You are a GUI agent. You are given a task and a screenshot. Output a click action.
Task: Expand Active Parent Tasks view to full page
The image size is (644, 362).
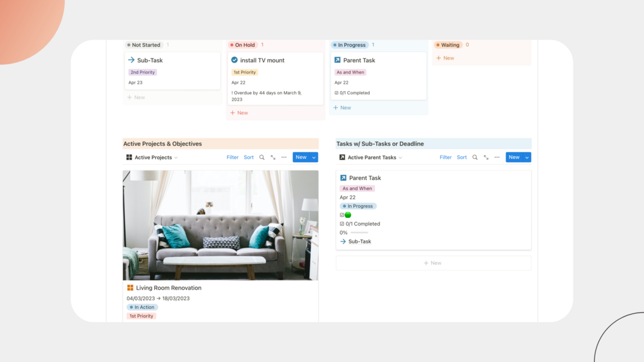[x=486, y=157]
